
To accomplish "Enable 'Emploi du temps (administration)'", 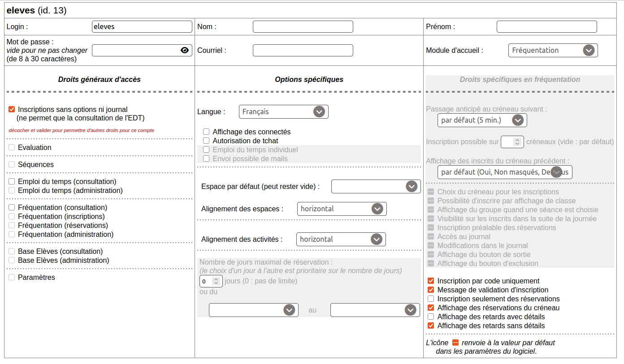I will tap(12, 190).
